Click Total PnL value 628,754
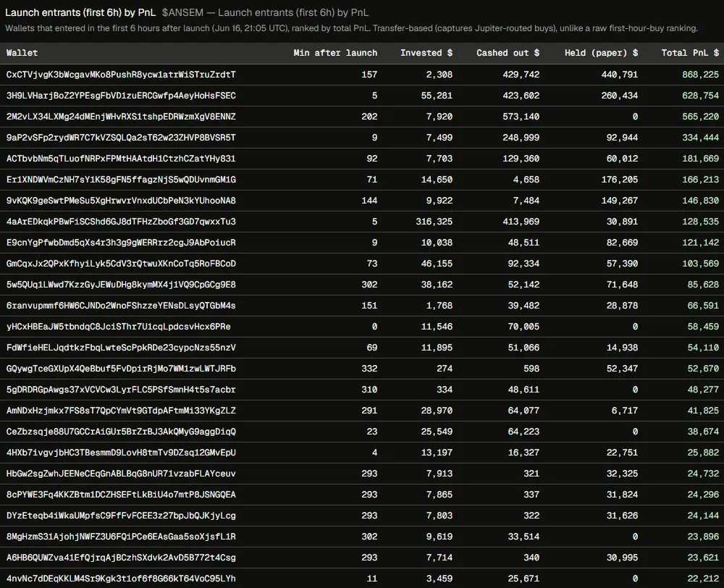Image resolution: width=724 pixels, height=588 pixels. (700, 96)
